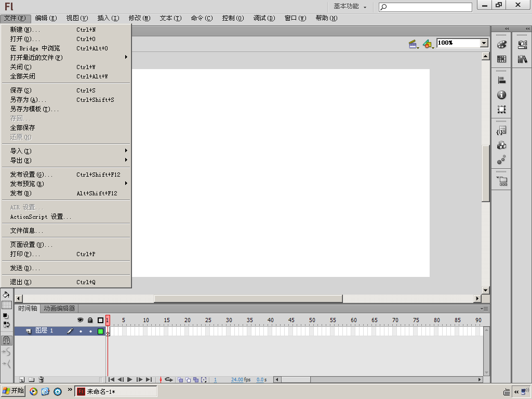Open the Align panel icon

[501, 80]
